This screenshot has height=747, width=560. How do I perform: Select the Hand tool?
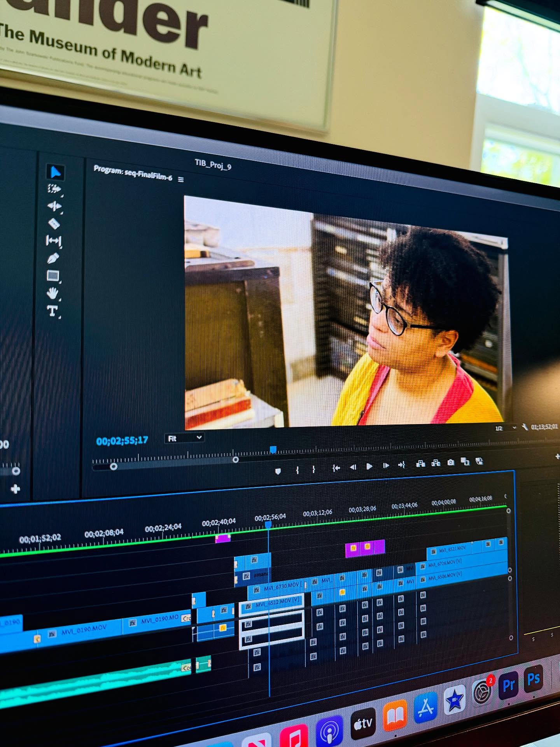tap(52, 293)
